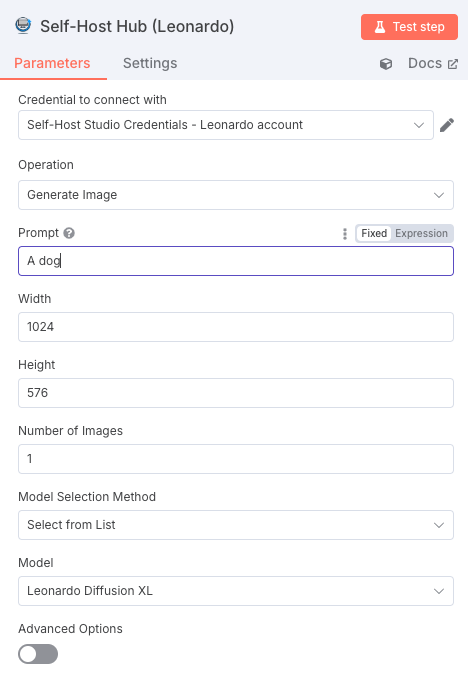
Task: Expand the Operation dropdown showing Generate Image
Action: tap(236, 195)
